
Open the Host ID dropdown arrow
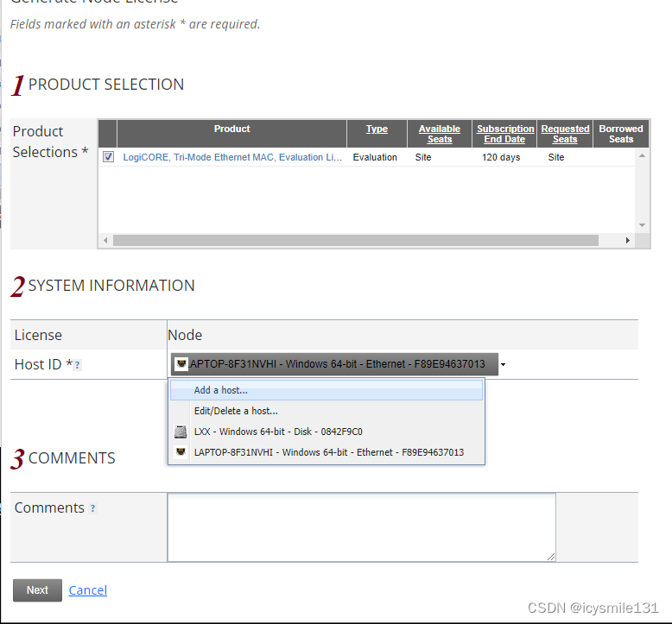[x=504, y=364]
